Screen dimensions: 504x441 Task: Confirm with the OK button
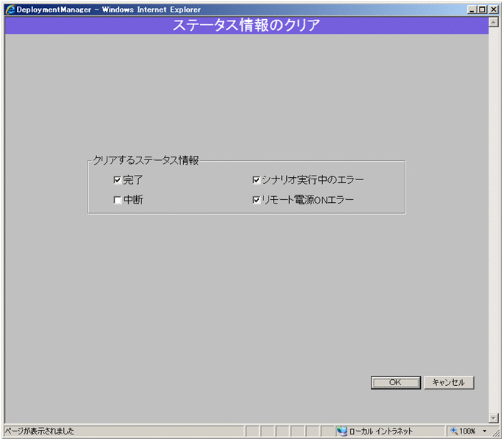tap(395, 382)
